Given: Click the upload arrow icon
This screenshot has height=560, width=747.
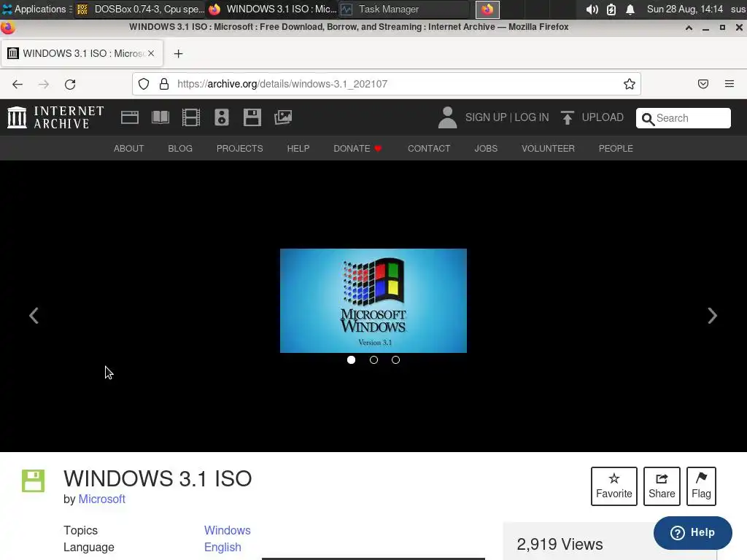Looking at the screenshot, I should pos(567,117).
